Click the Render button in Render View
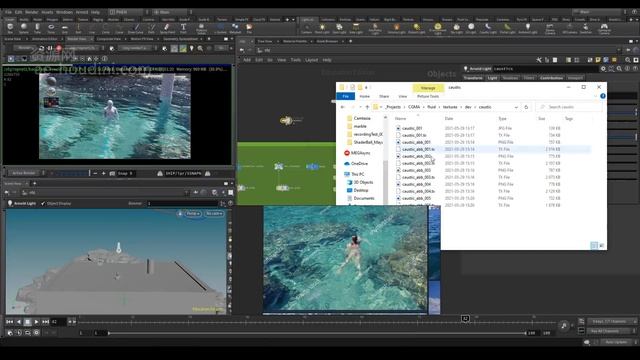This screenshot has width=640, height=360. (24, 48)
